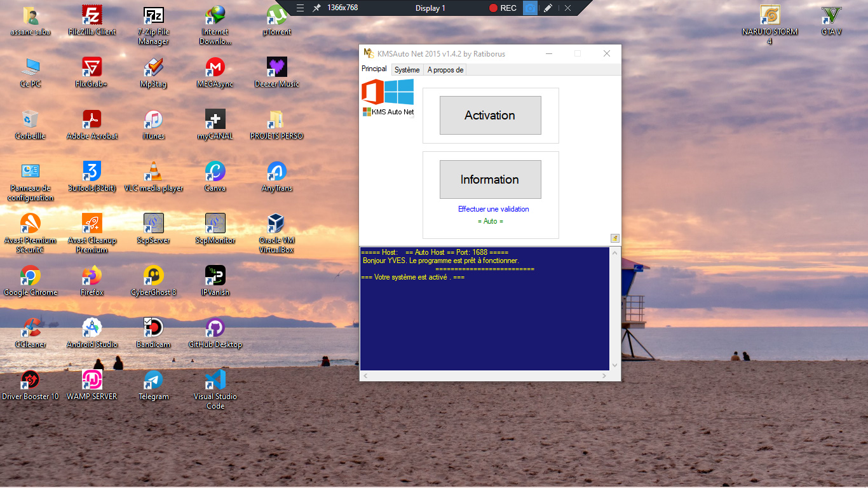
Task: Select Internet Download Manager shortcut
Action: click(215, 26)
